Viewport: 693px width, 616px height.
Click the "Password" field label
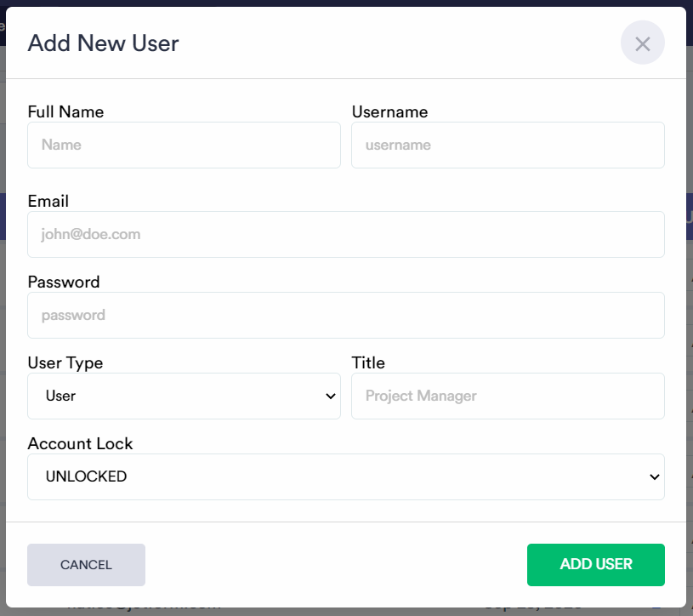tap(64, 282)
